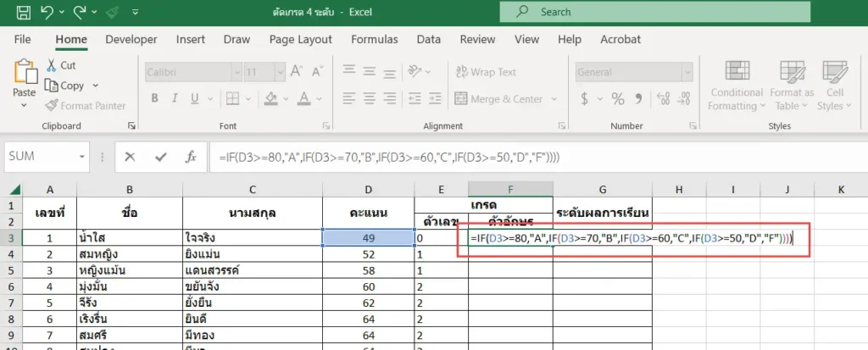
Task: Open the View tab
Action: point(526,39)
